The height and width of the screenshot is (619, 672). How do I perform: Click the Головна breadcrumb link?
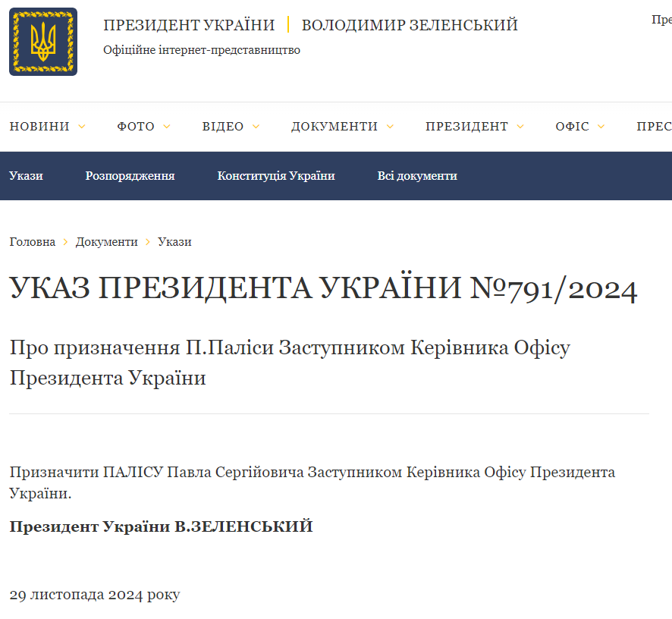tap(32, 241)
